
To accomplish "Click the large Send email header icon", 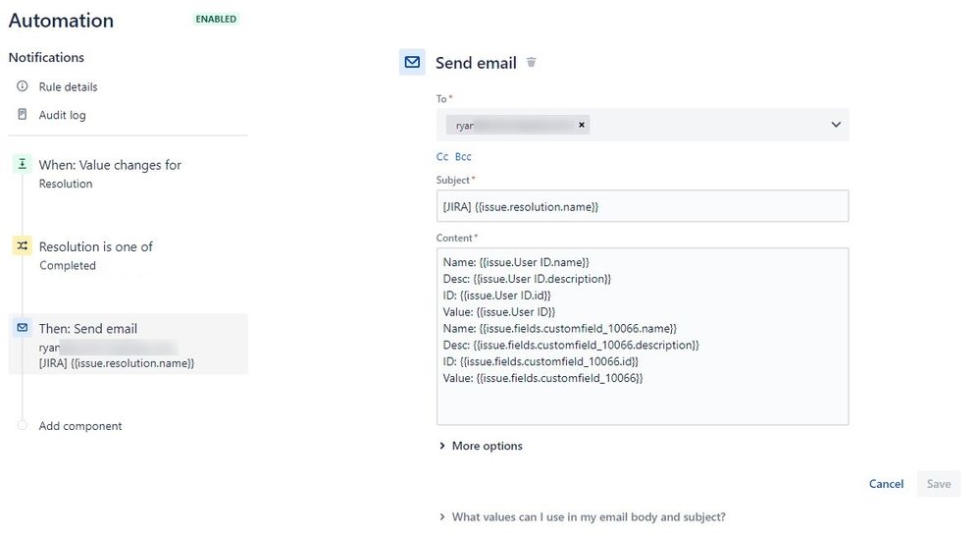I will [412, 62].
